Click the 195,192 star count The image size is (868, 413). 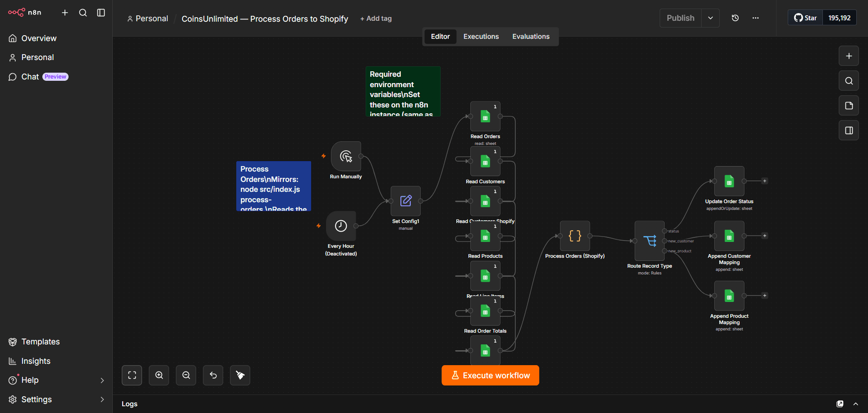pyautogui.click(x=839, y=18)
